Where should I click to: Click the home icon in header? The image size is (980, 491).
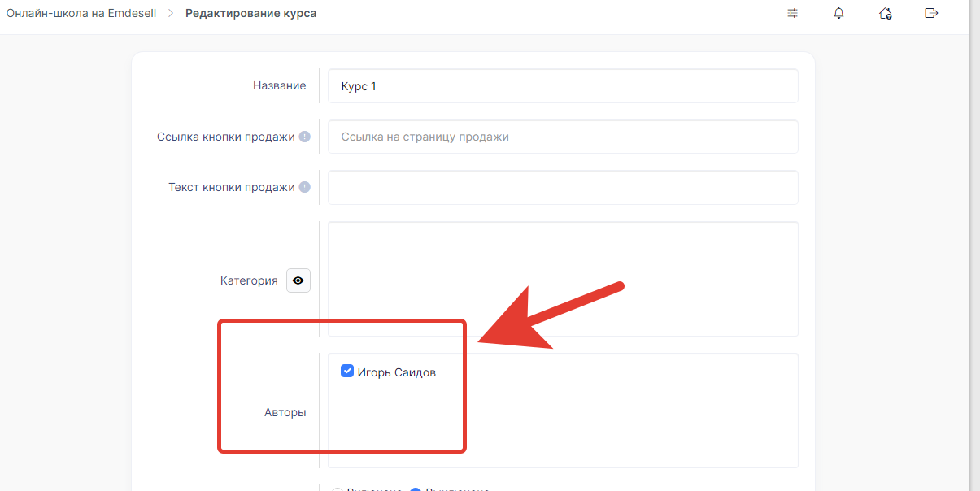pos(886,13)
